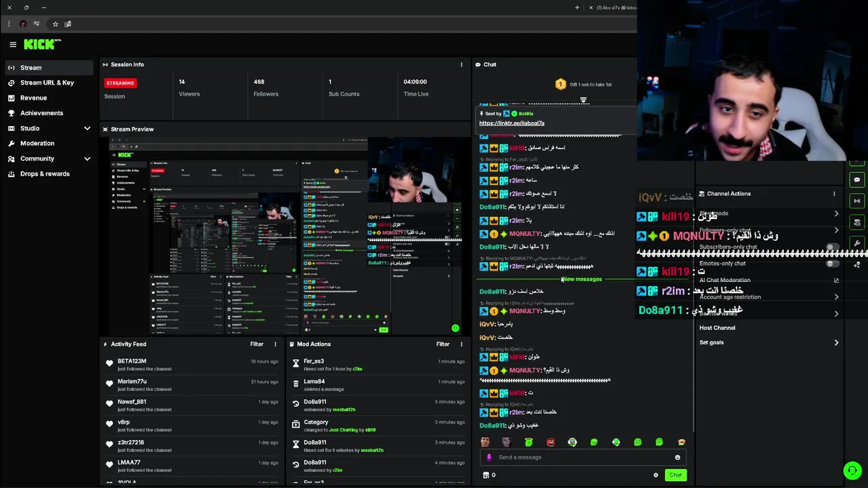Jump to New messages in chat
Viewport: 868px width, 488px height.
point(582,279)
